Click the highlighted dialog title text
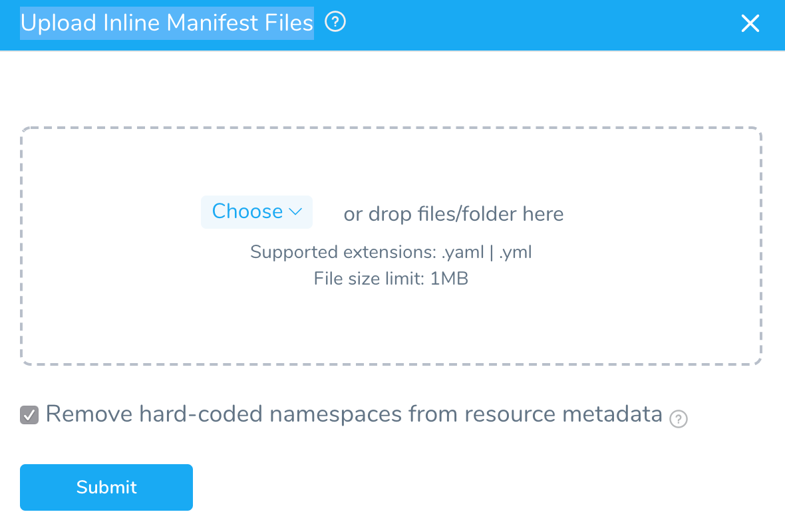The image size is (785, 532). point(167,23)
